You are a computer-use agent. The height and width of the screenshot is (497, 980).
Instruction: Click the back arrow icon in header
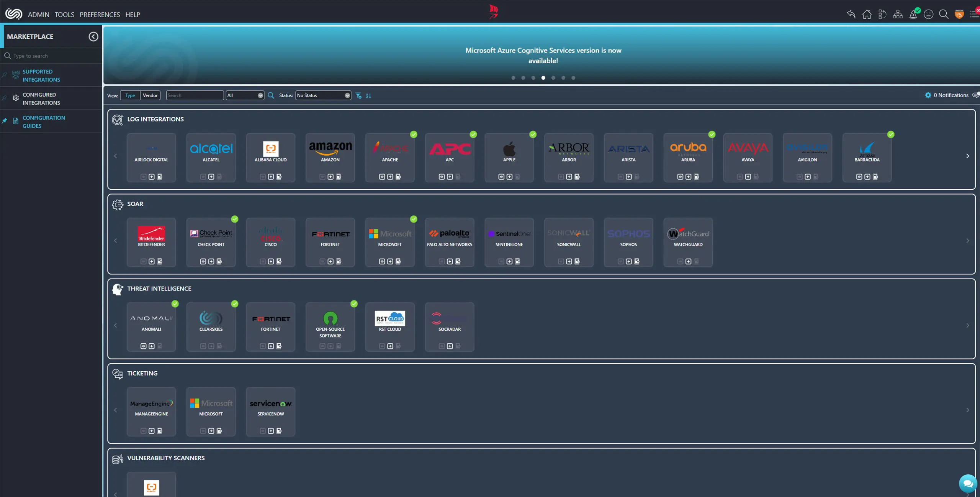pyautogui.click(x=851, y=14)
